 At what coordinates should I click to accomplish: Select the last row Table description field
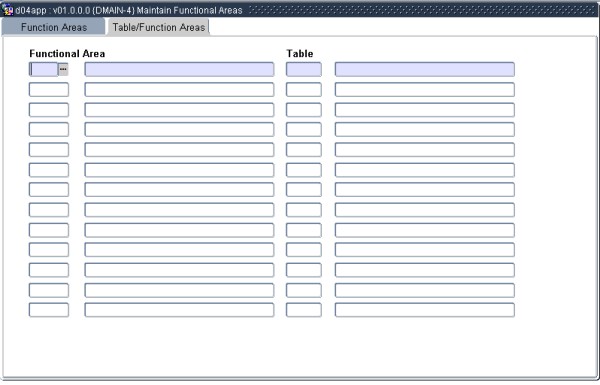[x=425, y=310]
